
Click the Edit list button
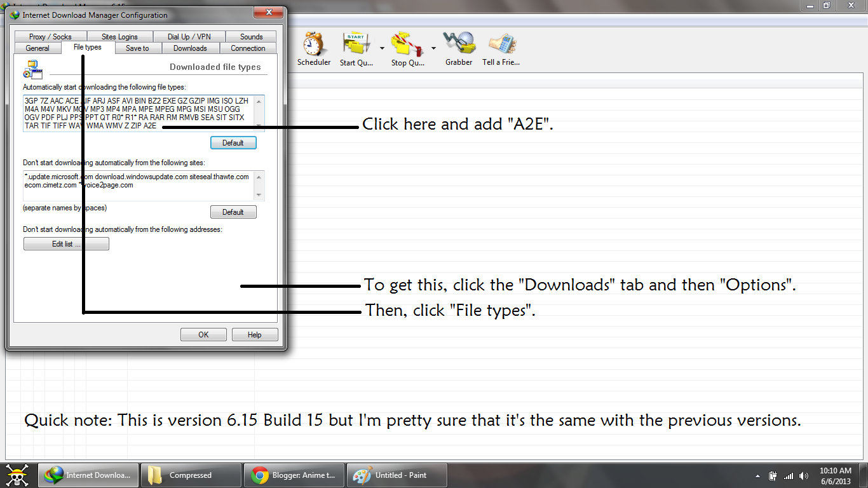point(66,244)
